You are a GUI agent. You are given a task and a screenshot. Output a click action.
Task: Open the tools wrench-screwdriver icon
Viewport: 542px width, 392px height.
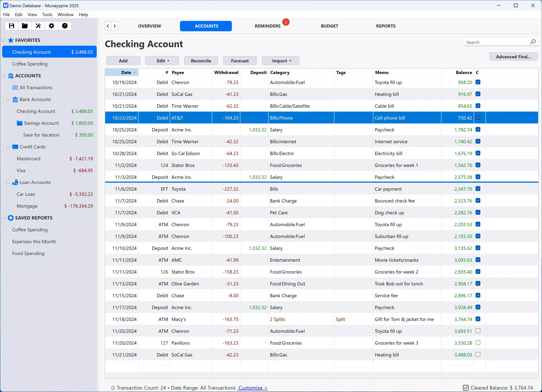click(x=38, y=26)
